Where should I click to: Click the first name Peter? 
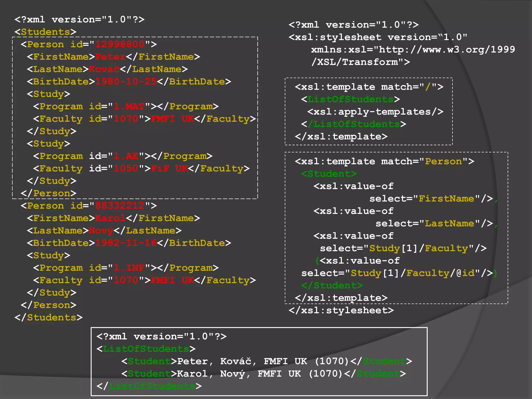click(110, 57)
